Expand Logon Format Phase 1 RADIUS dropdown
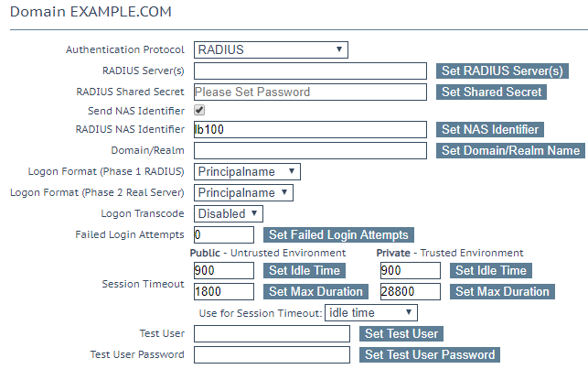 click(x=247, y=171)
